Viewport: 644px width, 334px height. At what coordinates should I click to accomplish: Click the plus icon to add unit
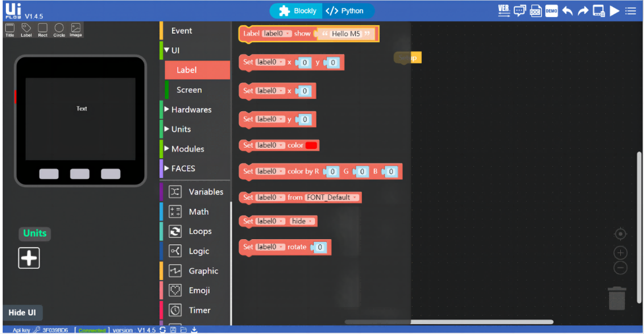(29, 258)
